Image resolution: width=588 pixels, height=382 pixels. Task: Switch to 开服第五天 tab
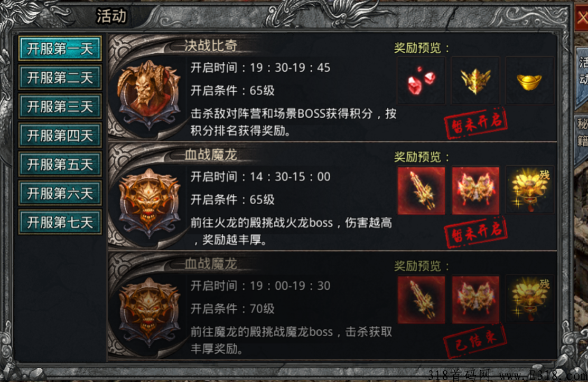click(x=60, y=165)
